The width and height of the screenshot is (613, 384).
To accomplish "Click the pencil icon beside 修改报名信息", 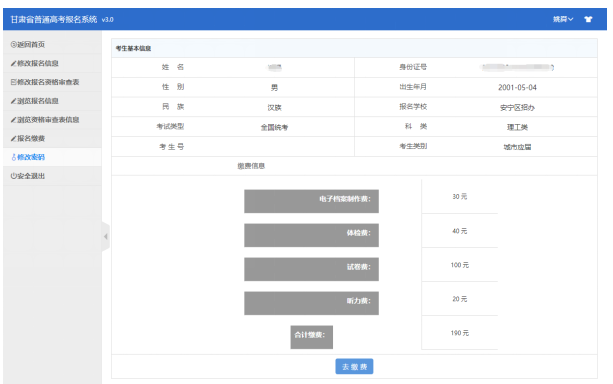I will coord(14,63).
